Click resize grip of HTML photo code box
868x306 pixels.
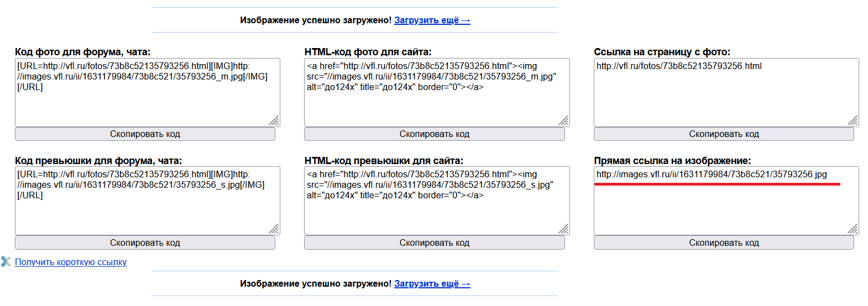[x=564, y=121]
